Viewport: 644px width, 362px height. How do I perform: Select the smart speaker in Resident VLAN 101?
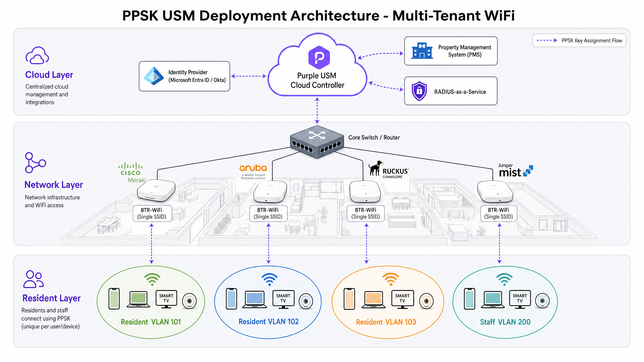189,301
